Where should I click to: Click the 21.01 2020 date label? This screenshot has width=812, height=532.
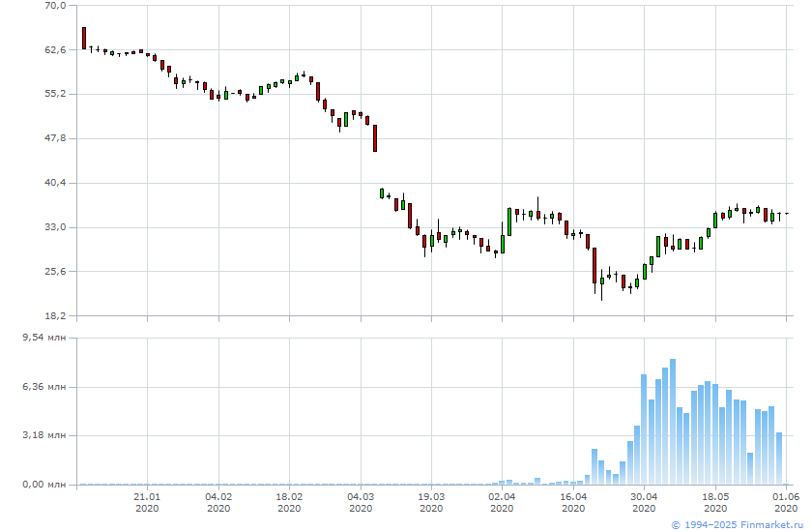(147, 502)
